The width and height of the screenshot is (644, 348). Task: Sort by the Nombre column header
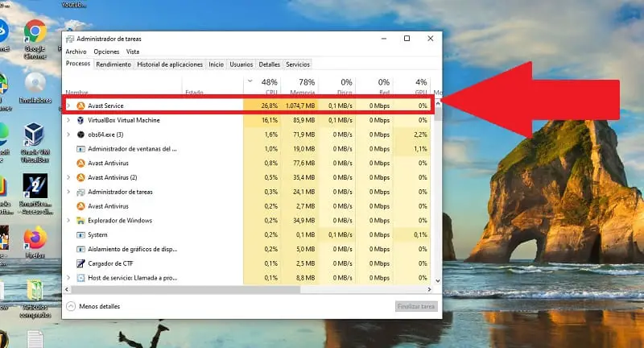pos(122,86)
